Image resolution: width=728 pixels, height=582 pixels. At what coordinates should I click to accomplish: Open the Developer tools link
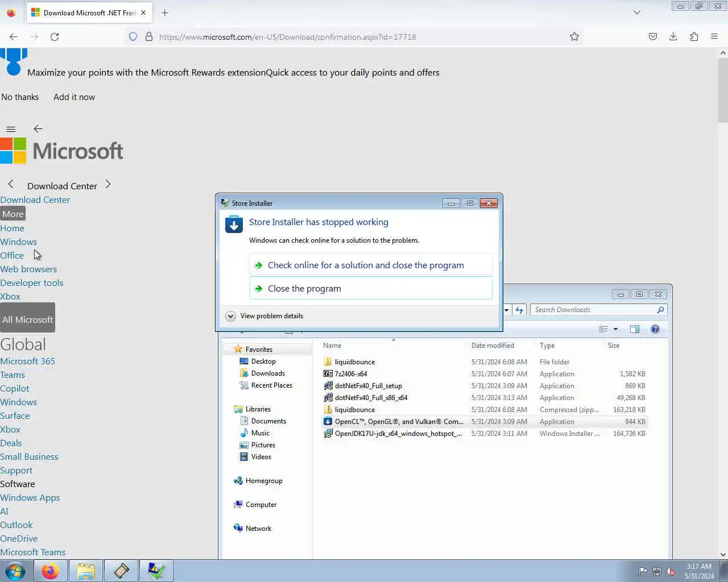[32, 282]
